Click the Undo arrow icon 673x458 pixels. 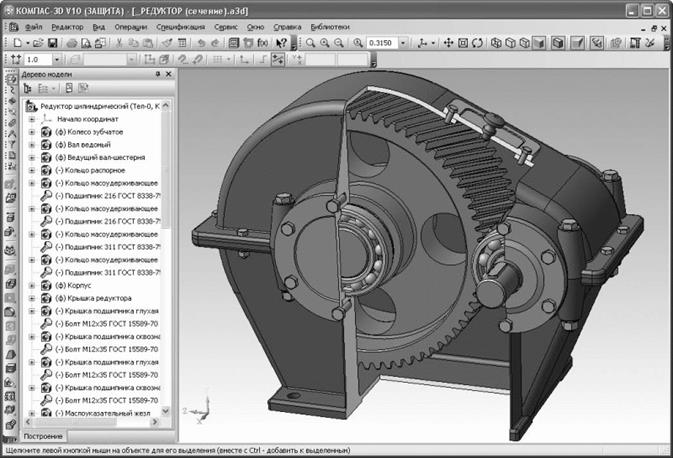pos(201,44)
